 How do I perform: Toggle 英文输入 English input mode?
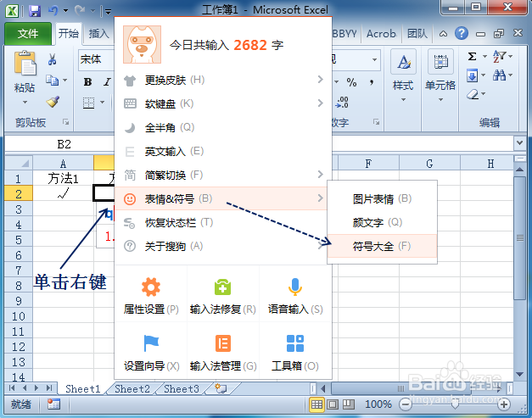point(223,151)
